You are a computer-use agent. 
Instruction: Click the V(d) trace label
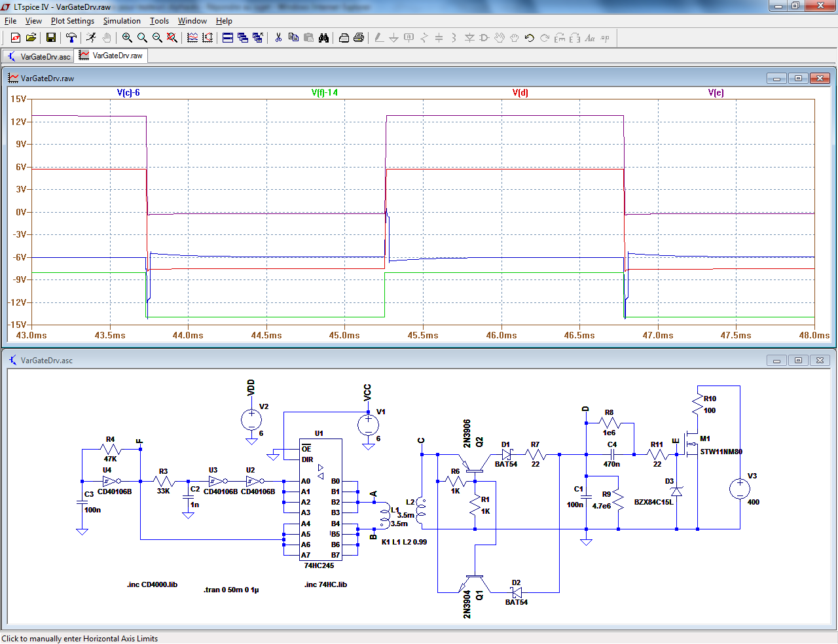point(520,93)
